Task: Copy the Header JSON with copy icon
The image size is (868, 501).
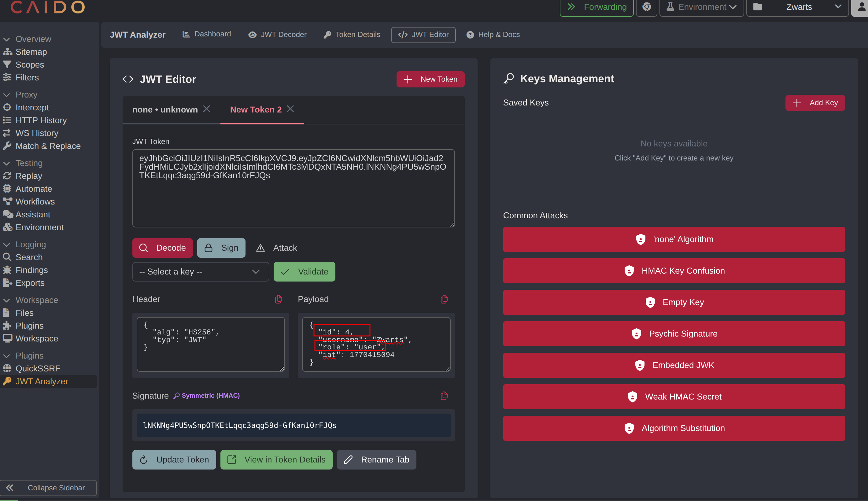Action: point(279,299)
